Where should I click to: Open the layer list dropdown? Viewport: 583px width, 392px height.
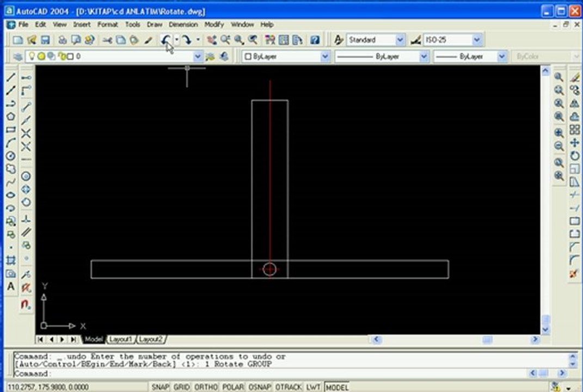tap(198, 57)
